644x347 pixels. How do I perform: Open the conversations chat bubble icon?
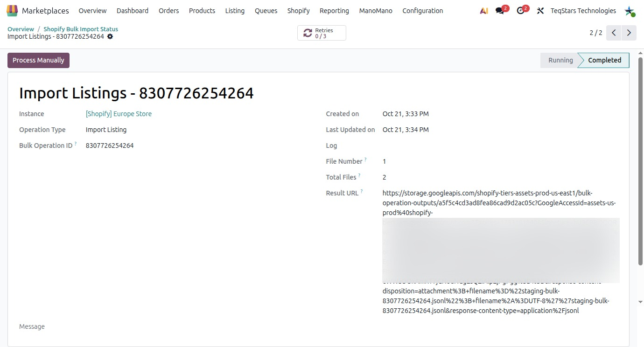(500, 11)
